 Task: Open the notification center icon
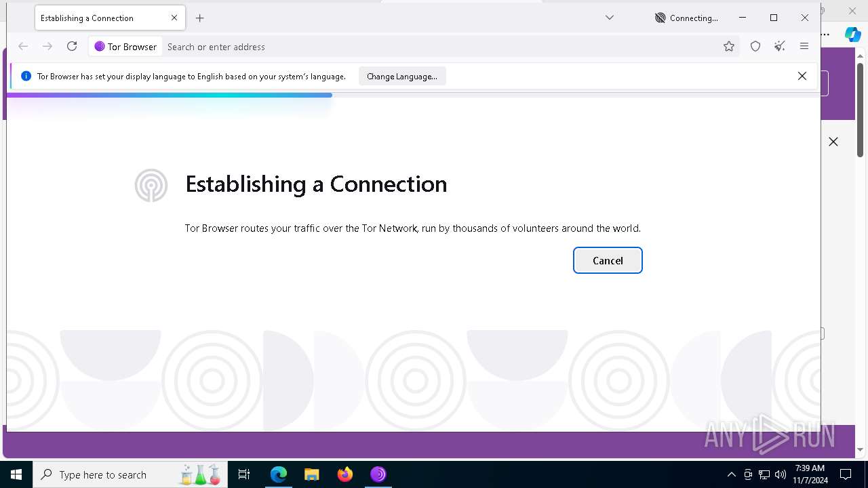click(x=846, y=474)
